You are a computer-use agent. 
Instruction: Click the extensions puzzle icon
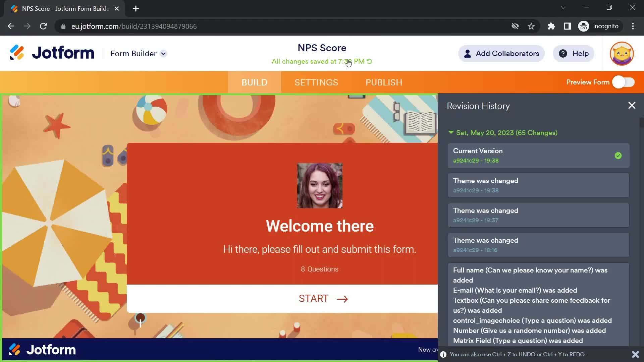point(551,26)
